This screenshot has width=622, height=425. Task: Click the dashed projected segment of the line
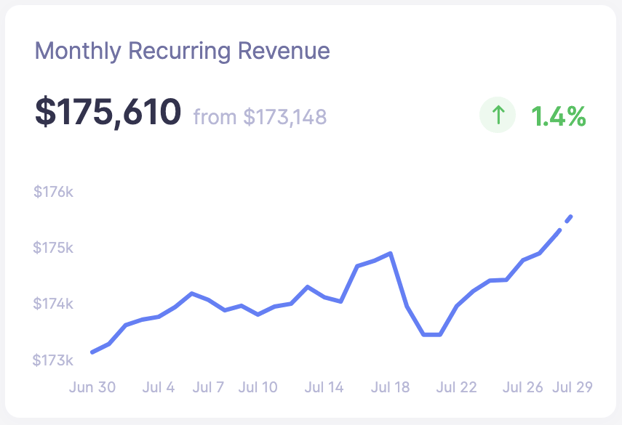565,222
